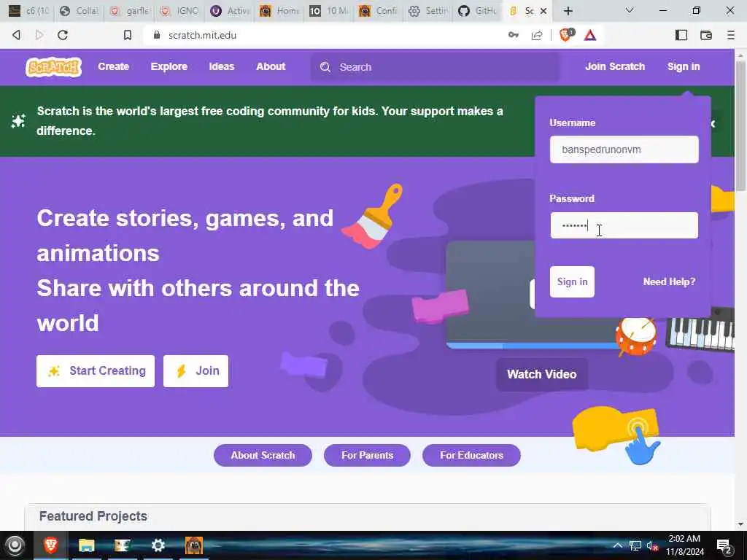The height and width of the screenshot is (560, 747).
Task: Open the Explore page
Action: click(169, 66)
